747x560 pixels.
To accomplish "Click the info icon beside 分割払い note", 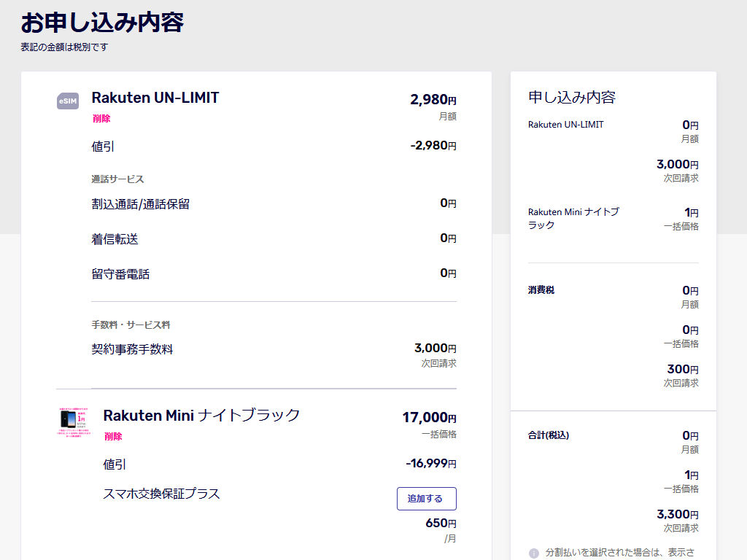I will coord(534,553).
